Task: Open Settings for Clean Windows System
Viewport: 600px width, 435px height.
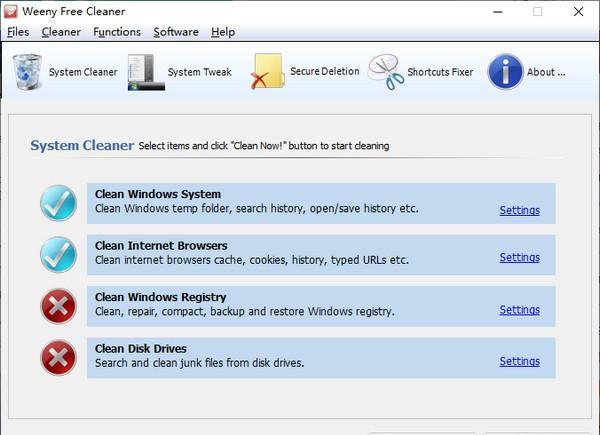Action: (x=520, y=210)
